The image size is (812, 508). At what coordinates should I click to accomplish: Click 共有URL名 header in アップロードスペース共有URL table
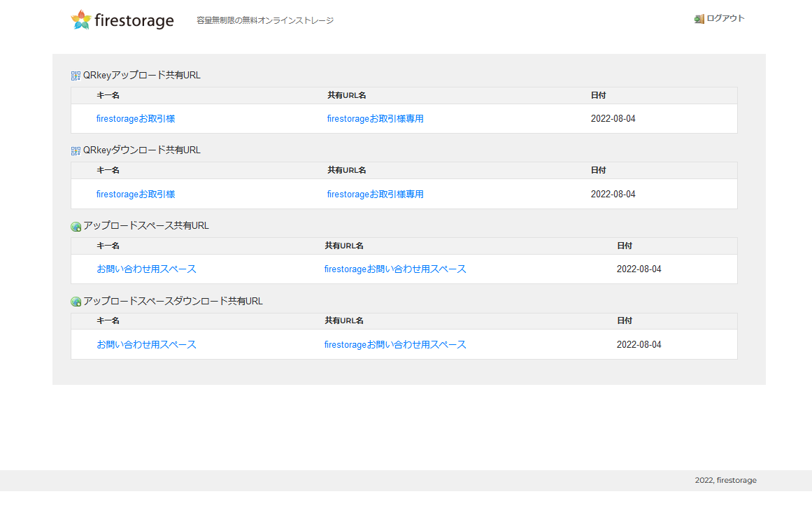(x=344, y=246)
